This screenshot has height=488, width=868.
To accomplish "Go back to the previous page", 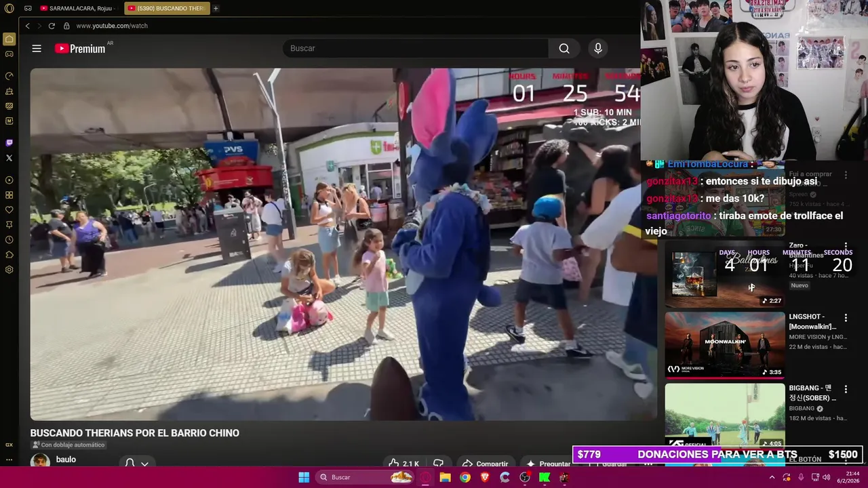I will click(x=28, y=26).
